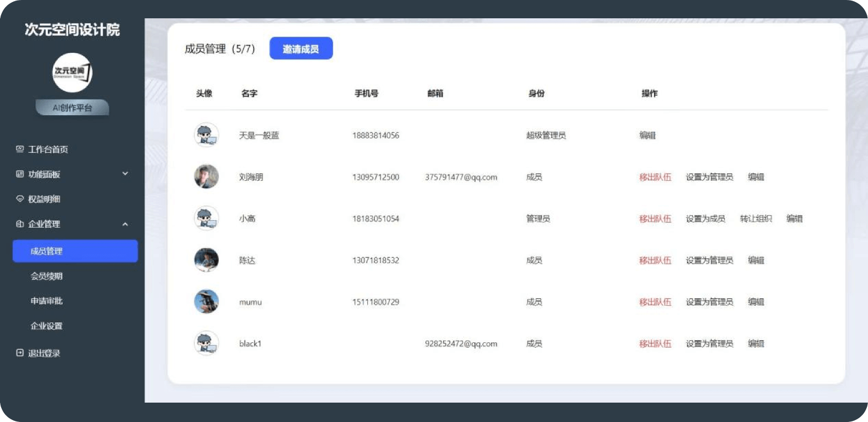Collapse 企业管理 chevron
The image size is (868, 422).
click(x=125, y=224)
